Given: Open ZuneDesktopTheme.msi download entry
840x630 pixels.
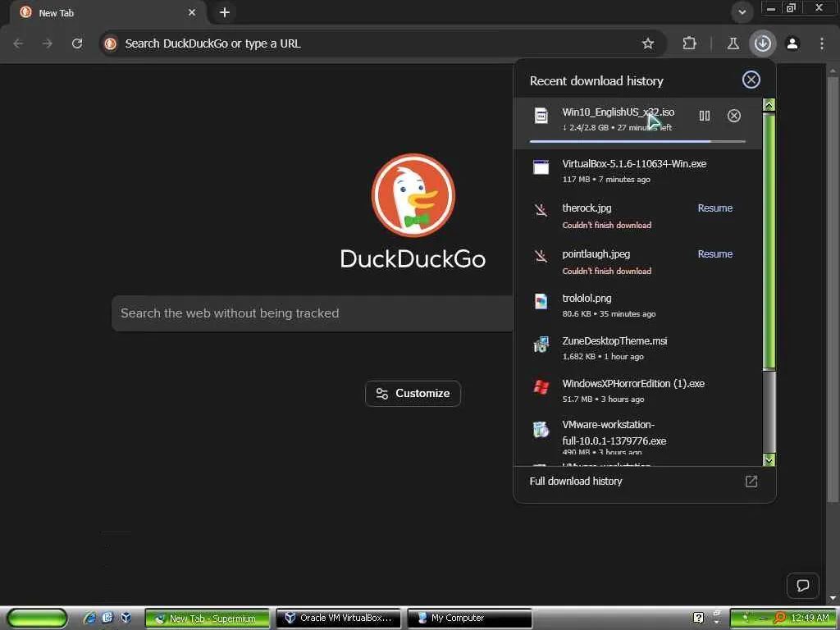Looking at the screenshot, I should click(637, 348).
